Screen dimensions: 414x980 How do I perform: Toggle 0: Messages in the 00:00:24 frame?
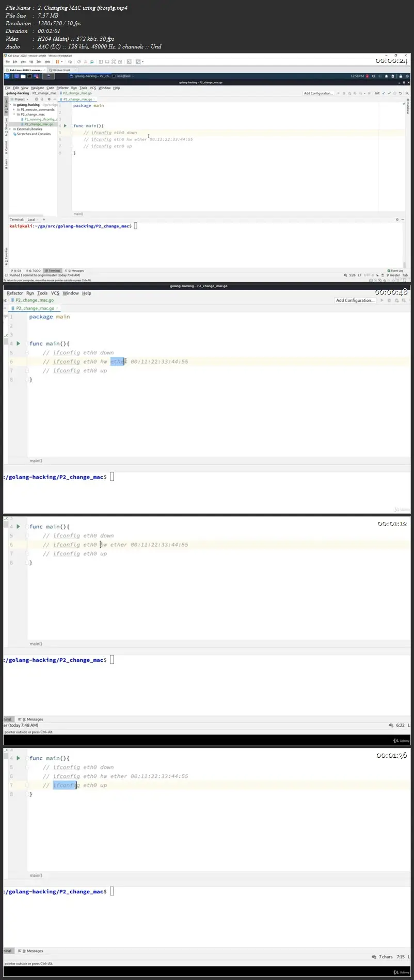pos(74,271)
